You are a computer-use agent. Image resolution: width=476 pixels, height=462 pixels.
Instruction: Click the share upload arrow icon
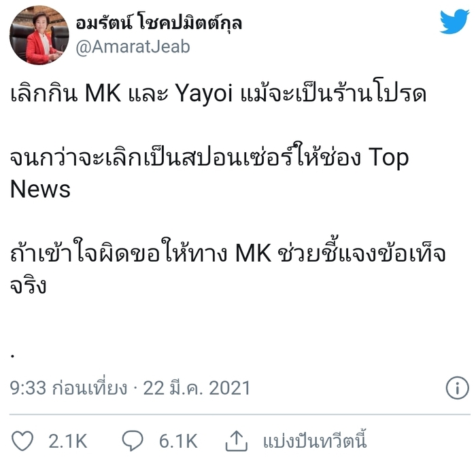(236, 441)
